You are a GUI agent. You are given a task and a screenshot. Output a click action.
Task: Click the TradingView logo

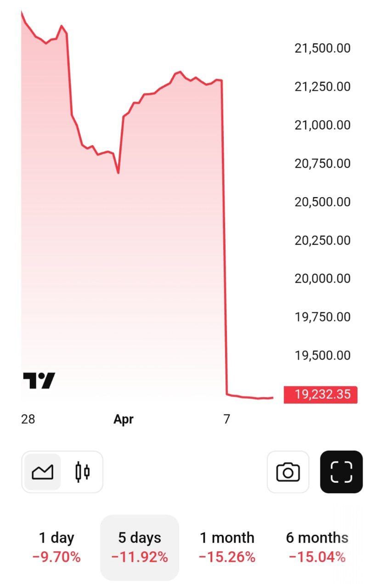pyautogui.click(x=39, y=381)
